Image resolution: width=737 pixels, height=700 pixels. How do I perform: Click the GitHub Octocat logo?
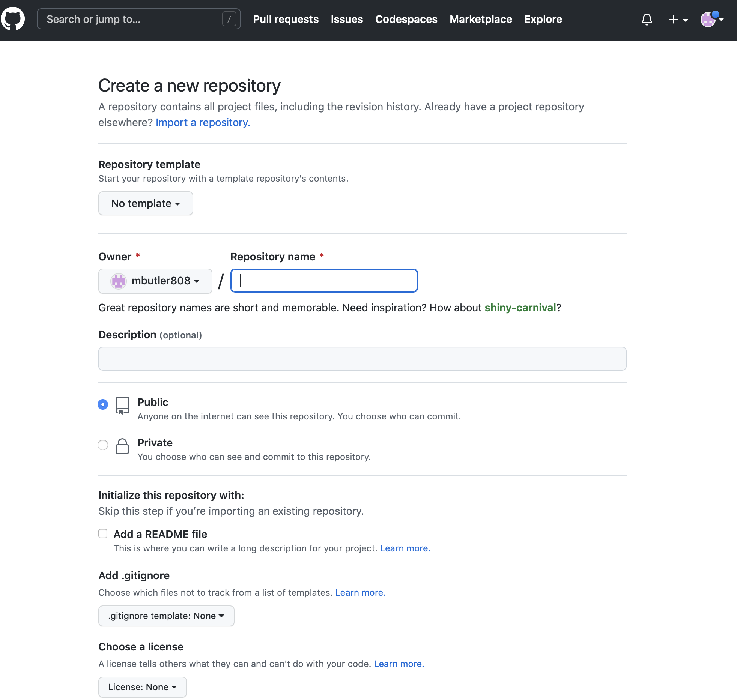[x=13, y=19]
